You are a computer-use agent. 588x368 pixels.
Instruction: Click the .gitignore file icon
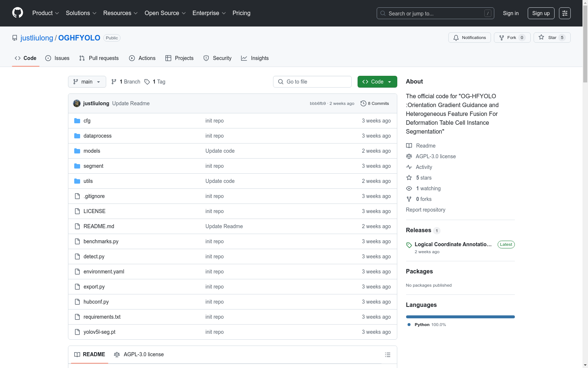[77, 196]
